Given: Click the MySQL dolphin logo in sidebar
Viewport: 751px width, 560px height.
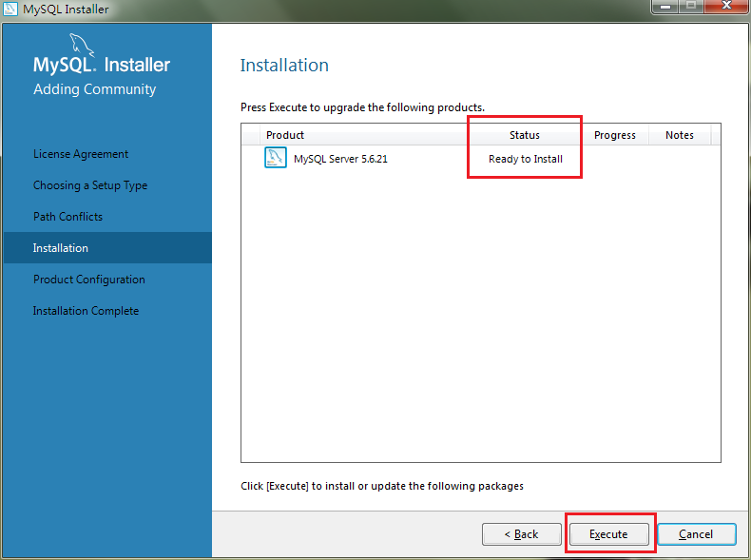Looking at the screenshot, I should (82, 45).
